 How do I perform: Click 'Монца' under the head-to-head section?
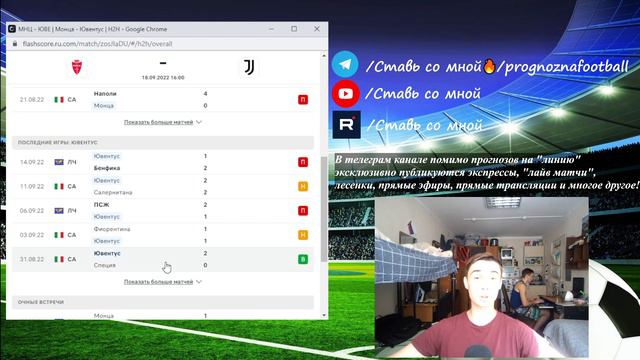point(104,316)
